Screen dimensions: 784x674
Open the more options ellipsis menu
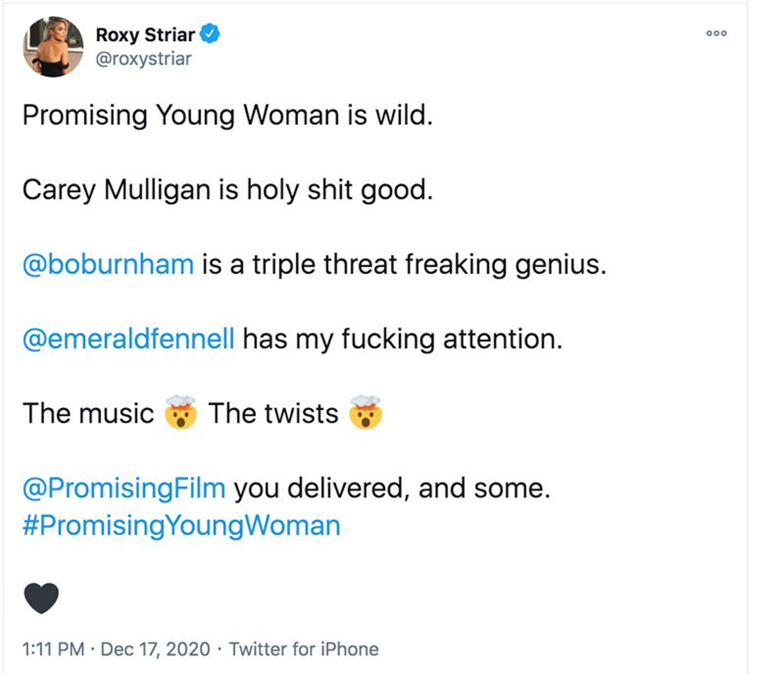[x=716, y=33]
